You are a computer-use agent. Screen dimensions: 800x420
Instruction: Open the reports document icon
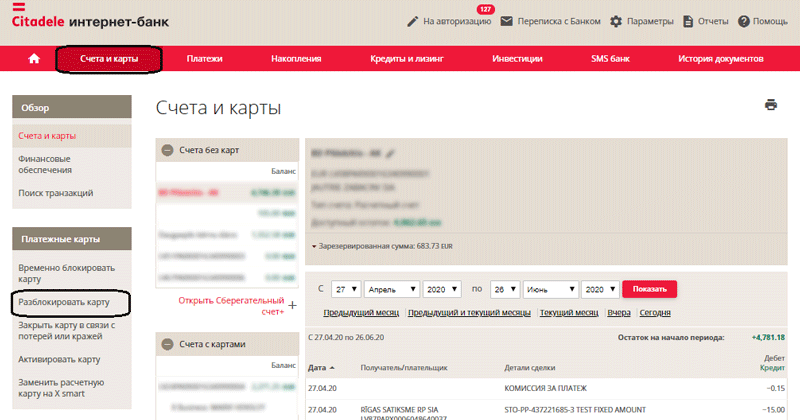688,21
